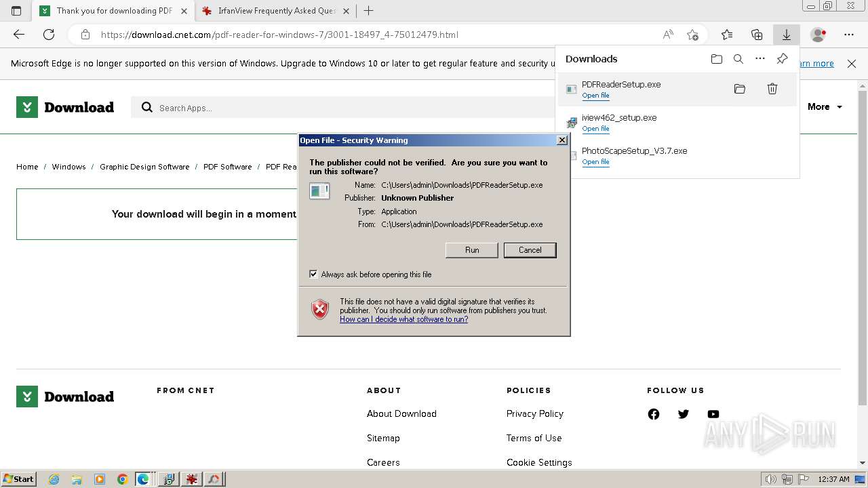The image size is (868, 488).
Task: Expand the More dropdown in the site header
Action: (x=825, y=107)
